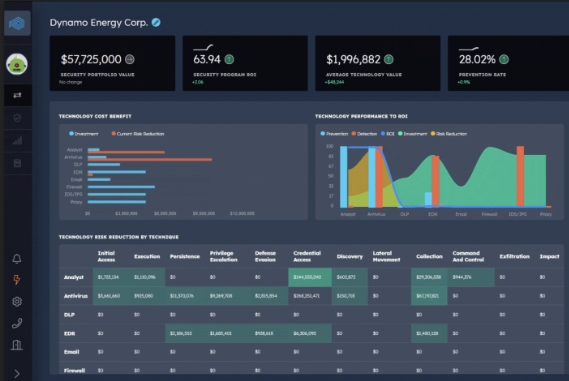Click Analyst row's Credential Access value cell
569x381 pixels.
(310, 277)
